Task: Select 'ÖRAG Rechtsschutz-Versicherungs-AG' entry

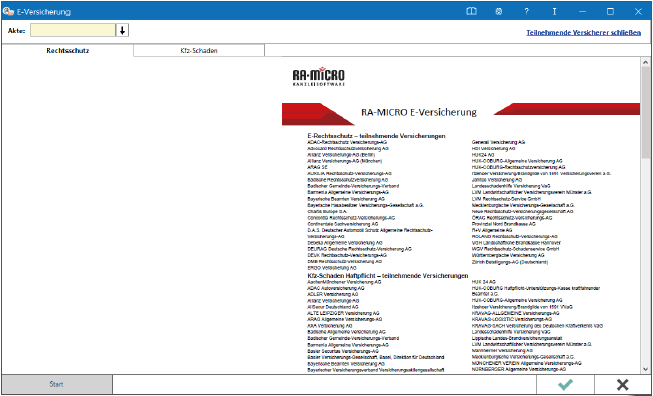Action: coord(512,218)
